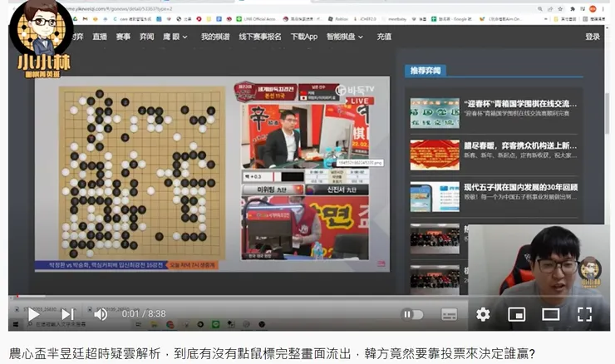Expand the 智能棋盘 dropdown
The image size is (615, 364).
(345, 37)
